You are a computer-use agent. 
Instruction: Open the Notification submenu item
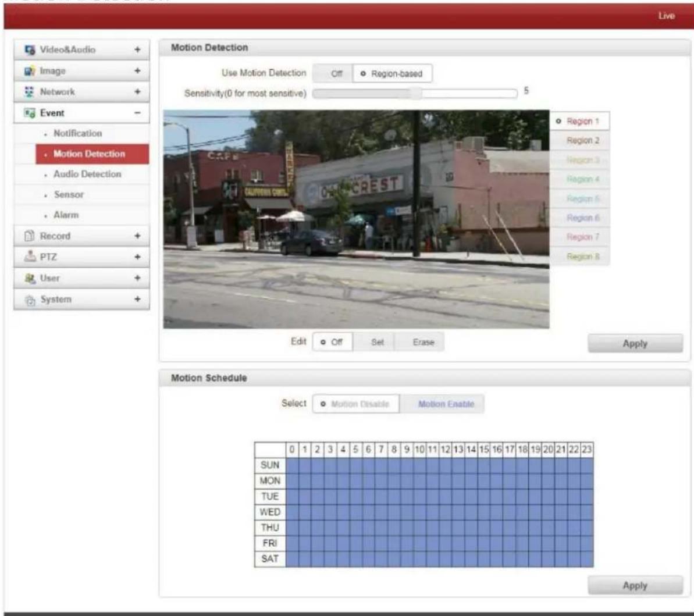(92, 133)
